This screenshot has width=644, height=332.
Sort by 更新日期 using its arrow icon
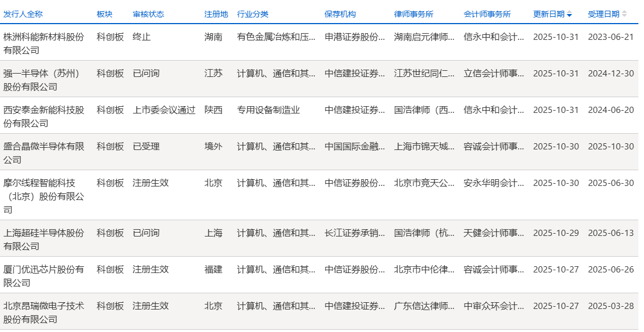click(x=569, y=15)
